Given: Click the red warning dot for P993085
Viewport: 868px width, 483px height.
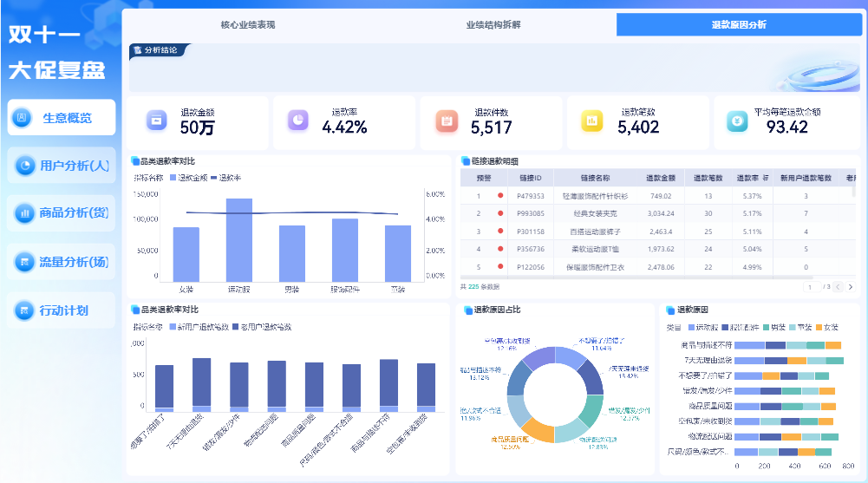Looking at the screenshot, I should (500, 213).
